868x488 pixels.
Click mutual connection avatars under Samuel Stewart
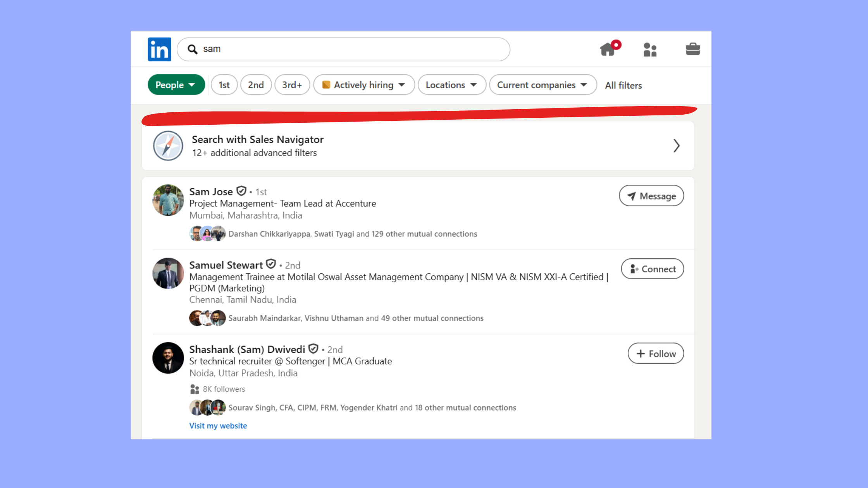[208, 318]
